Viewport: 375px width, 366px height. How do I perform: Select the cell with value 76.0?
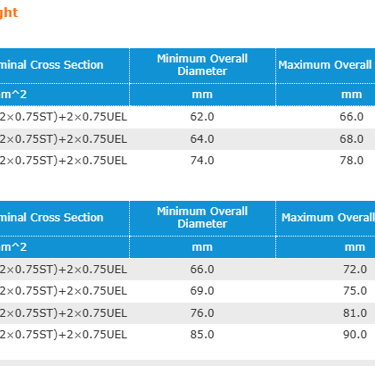(x=202, y=313)
